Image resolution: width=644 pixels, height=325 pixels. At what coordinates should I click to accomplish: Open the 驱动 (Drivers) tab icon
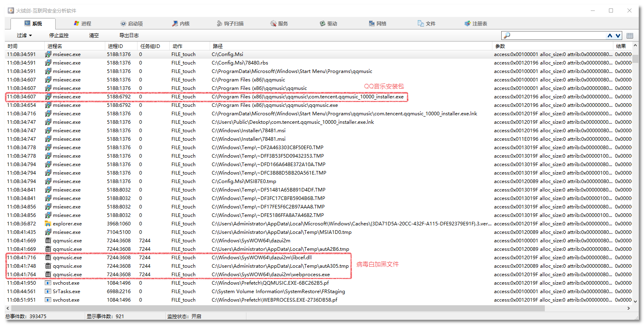click(x=323, y=23)
